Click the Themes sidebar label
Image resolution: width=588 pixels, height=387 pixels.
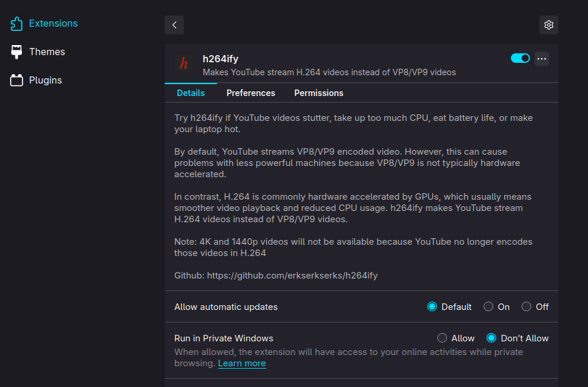pyautogui.click(x=47, y=52)
